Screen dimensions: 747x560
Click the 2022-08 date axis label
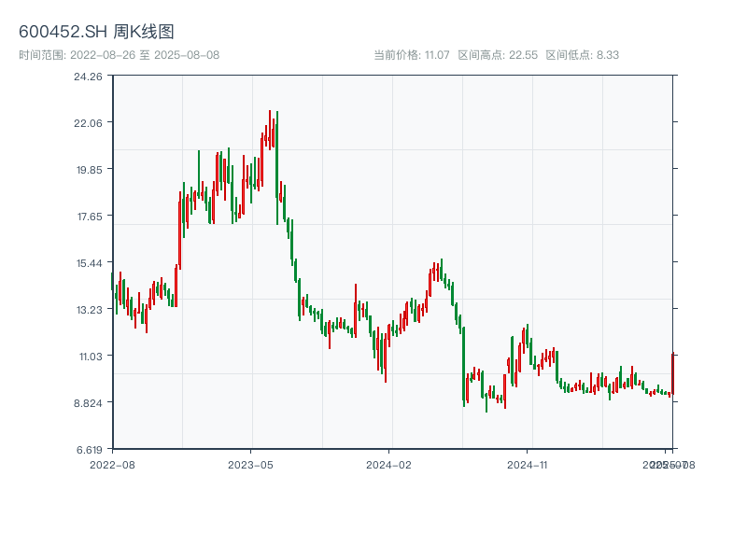tap(112, 464)
